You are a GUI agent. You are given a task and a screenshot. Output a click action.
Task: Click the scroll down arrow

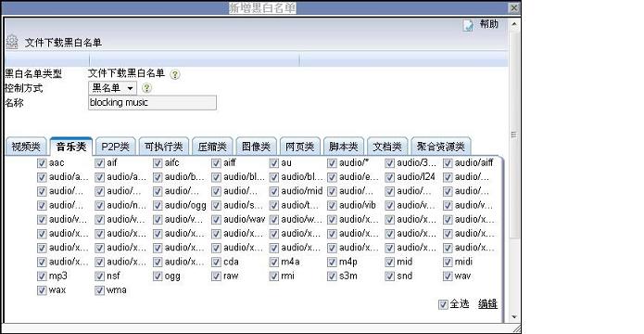[513, 316]
